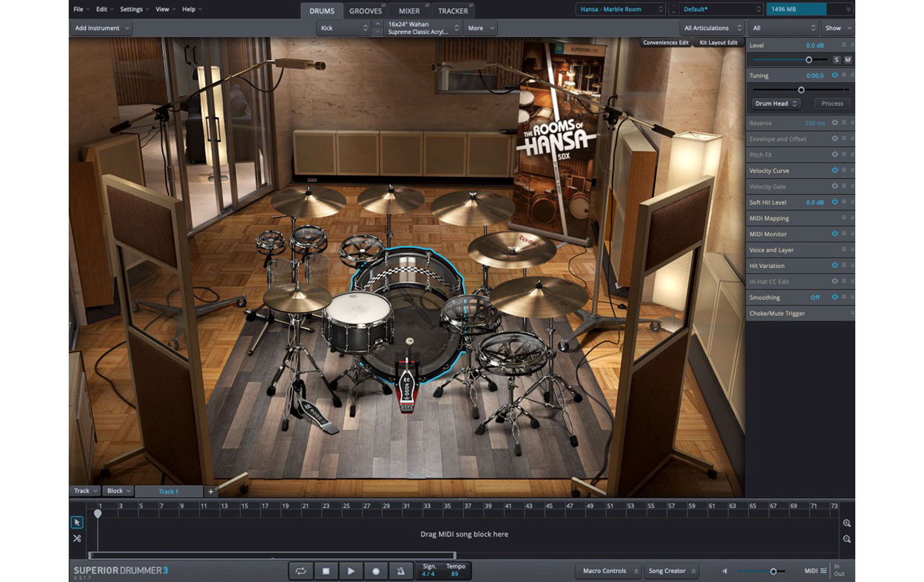The height and width of the screenshot is (582, 924).
Task: Click the playhead marker at bar 1
Action: (x=98, y=513)
